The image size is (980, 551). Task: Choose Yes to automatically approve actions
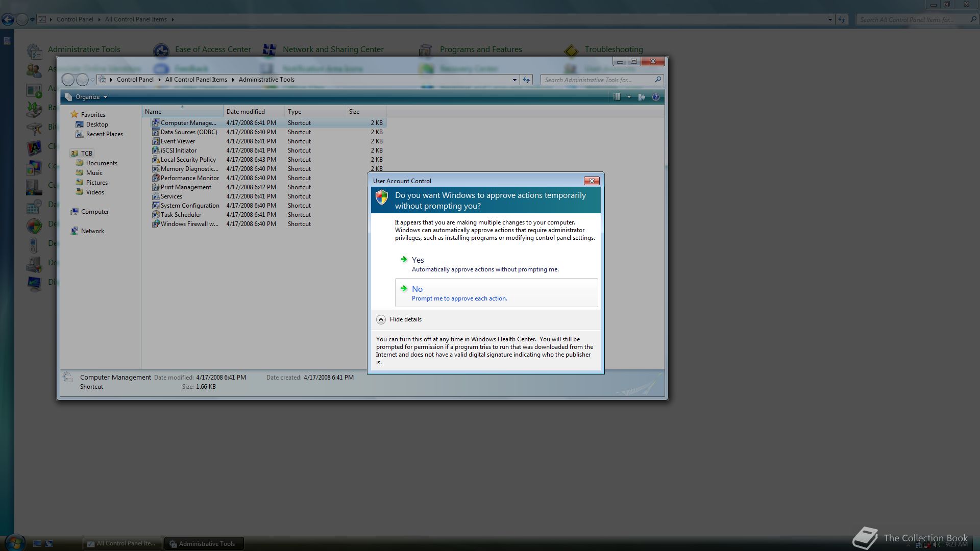pos(496,264)
